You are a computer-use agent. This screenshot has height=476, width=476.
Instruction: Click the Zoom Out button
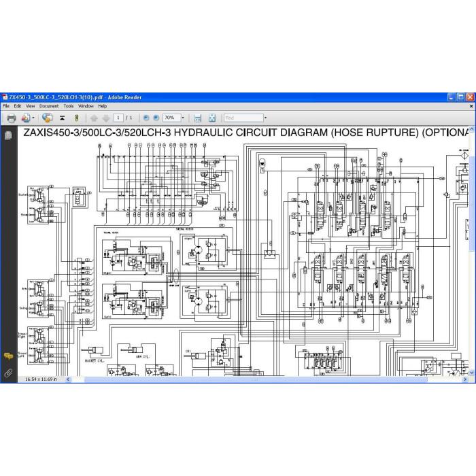coord(146,118)
